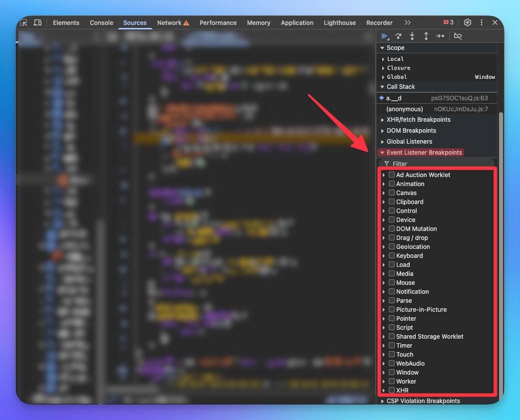
Task: Tick the Canvas event checkbox
Action: [x=392, y=193]
